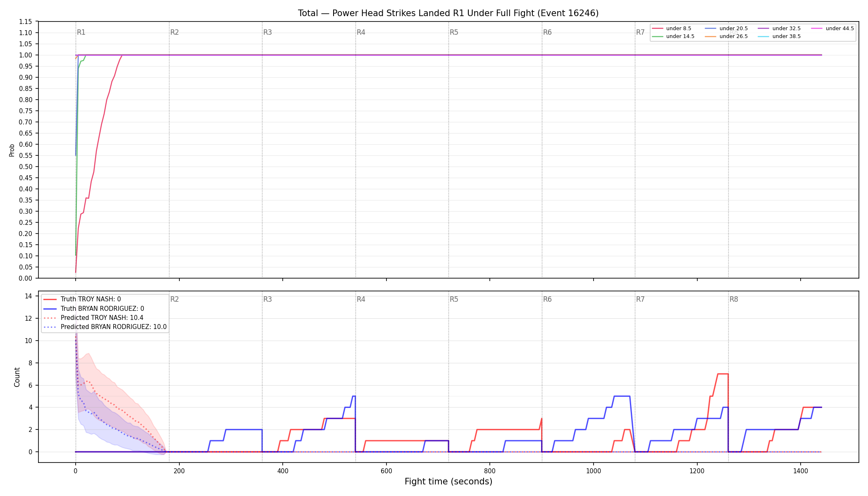Image resolution: width=868 pixels, height=496 pixels.
Task: Click the 'Predicted TROY NASH: 10.4' legend entry
Action: click(x=102, y=318)
